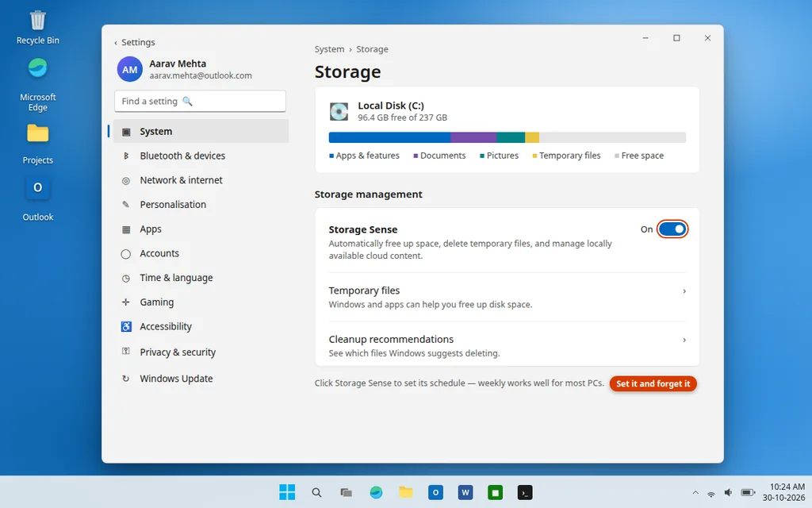The width and height of the screenshot is (812, 508).
Task: Open File Explorer from the taskbar
Action: click(x=405, y=492)
